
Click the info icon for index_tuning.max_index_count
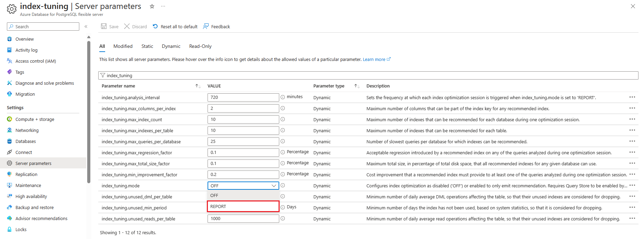(x=283, y=119)
